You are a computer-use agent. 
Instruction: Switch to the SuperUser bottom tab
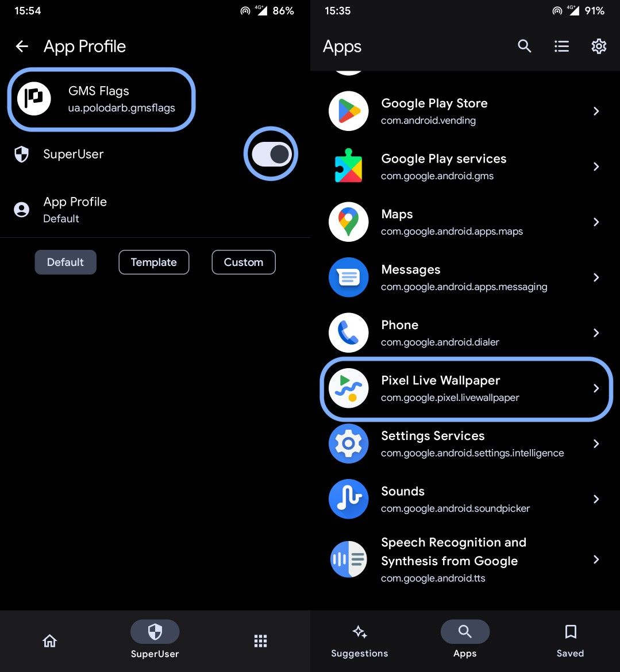point(155,639)
